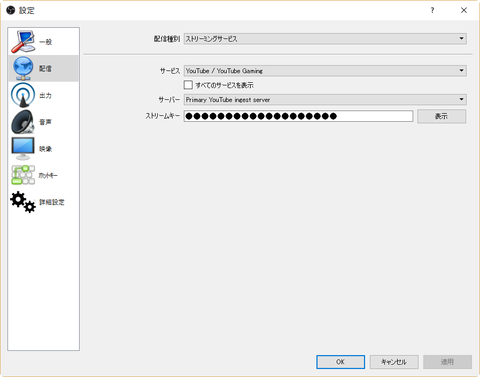480x377 pixels.
Task: Click the 出力 label in sidebar
Action: [x=46, y=95]
